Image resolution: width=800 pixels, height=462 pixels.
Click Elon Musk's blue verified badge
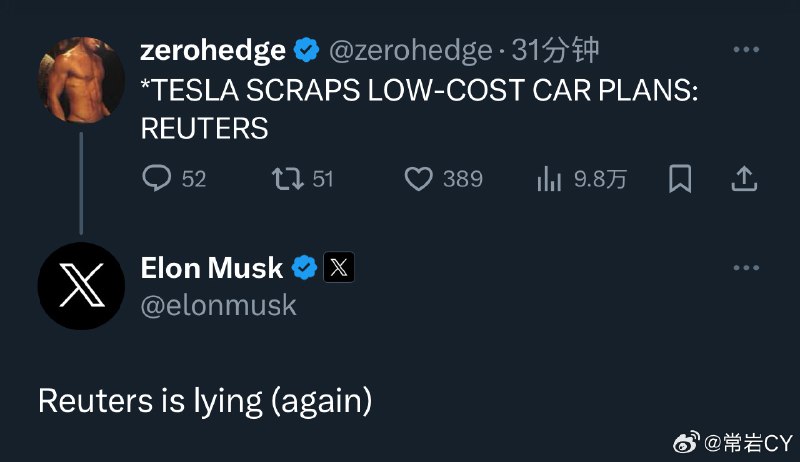pyautogui.click(x=305, y=268)
